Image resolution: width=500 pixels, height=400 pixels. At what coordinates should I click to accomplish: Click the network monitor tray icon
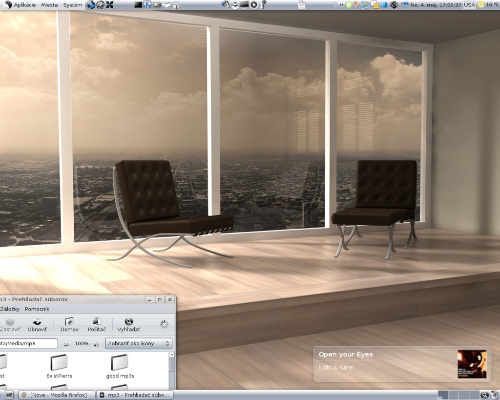[x=405, y=5]
